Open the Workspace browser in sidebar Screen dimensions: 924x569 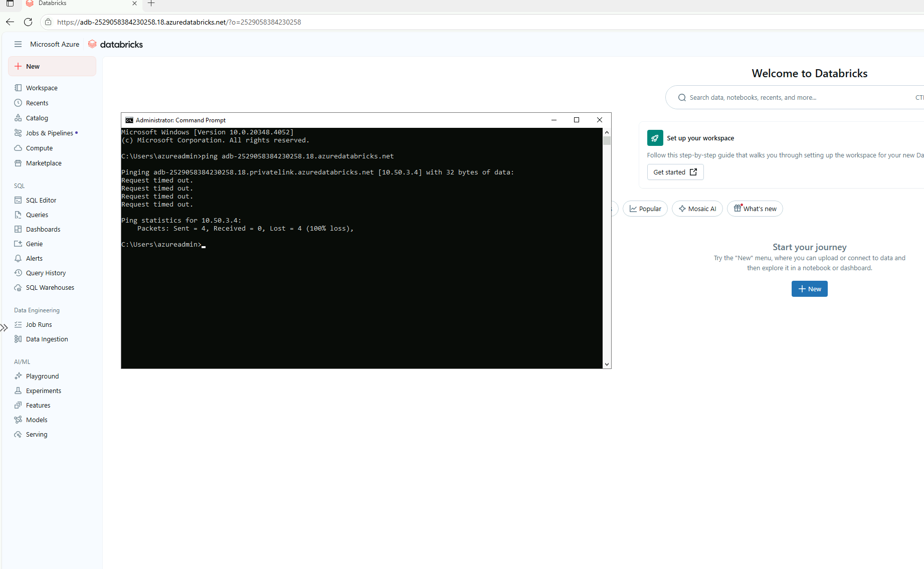coord(41,88)
